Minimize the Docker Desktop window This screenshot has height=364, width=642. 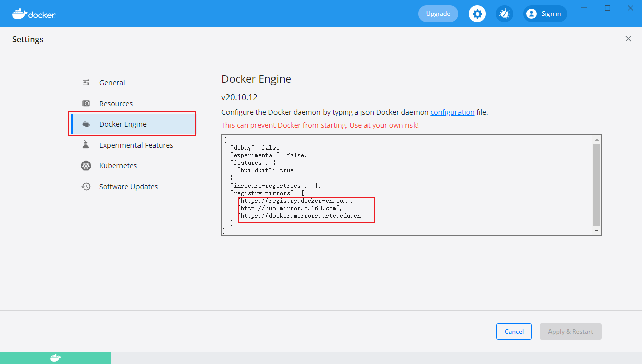click(x=584, y=8)
